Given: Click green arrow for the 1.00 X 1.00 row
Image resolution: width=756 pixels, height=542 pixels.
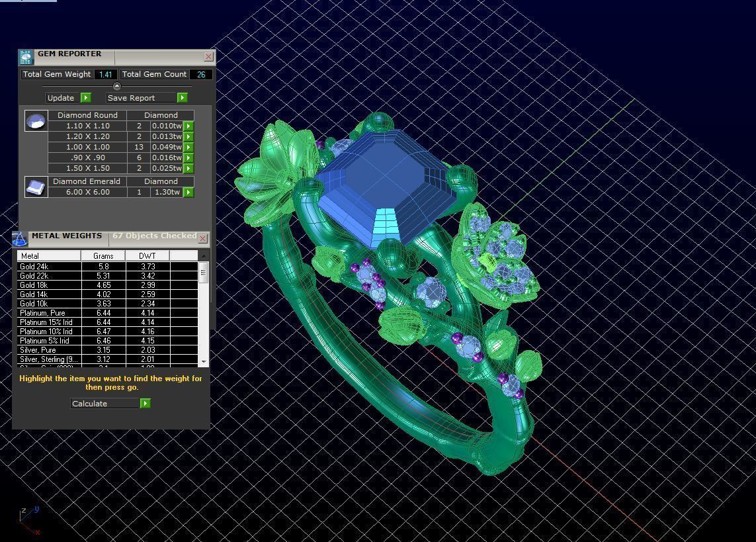Looking at the screenshot, I should point(189,147).
